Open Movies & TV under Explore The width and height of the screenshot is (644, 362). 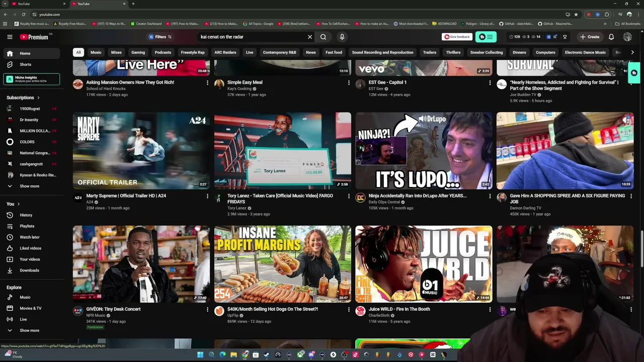32,308
